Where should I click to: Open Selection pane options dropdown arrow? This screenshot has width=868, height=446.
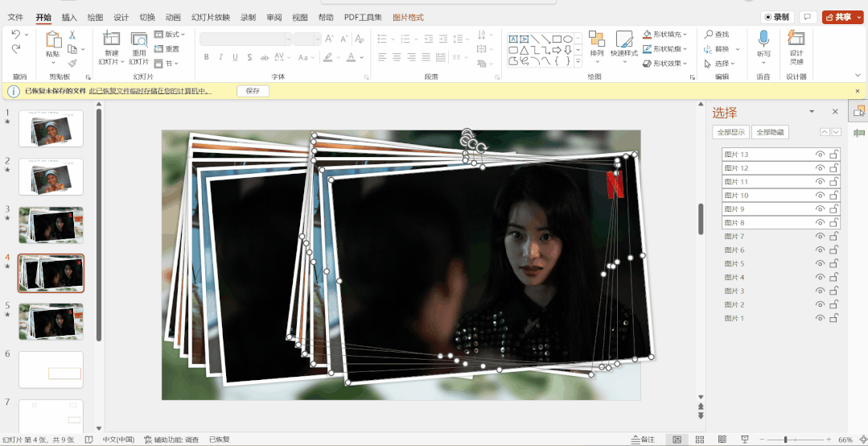click(812, 112)
